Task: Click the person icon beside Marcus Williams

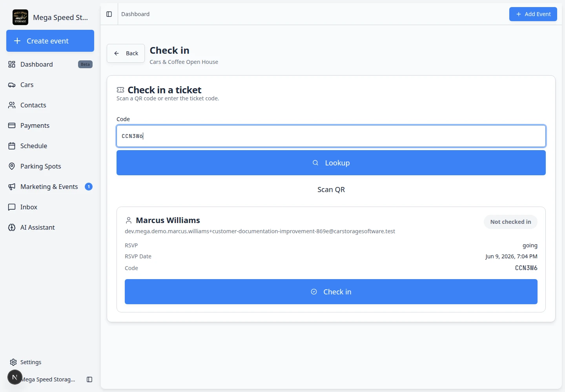Action: [x=129, y=220]
